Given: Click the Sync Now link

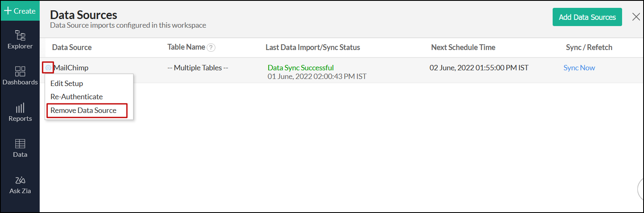Looking at the screenshot, I should click(579, 68).
